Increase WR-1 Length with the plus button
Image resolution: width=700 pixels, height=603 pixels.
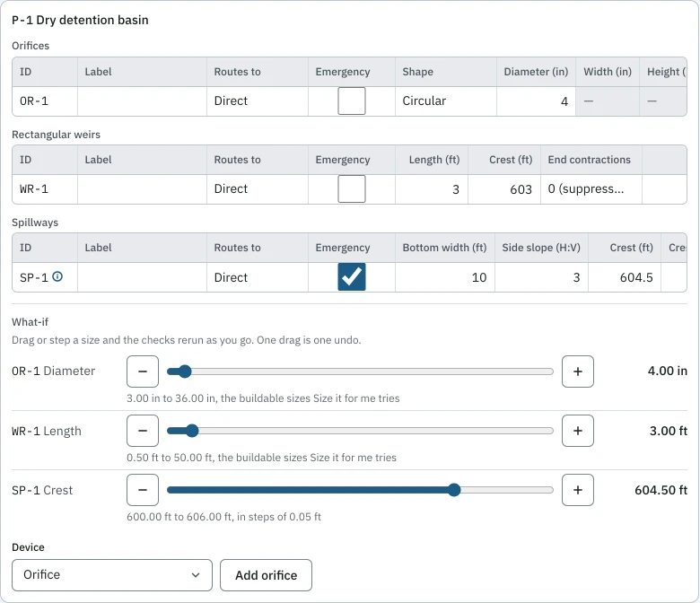click(578, 431)
